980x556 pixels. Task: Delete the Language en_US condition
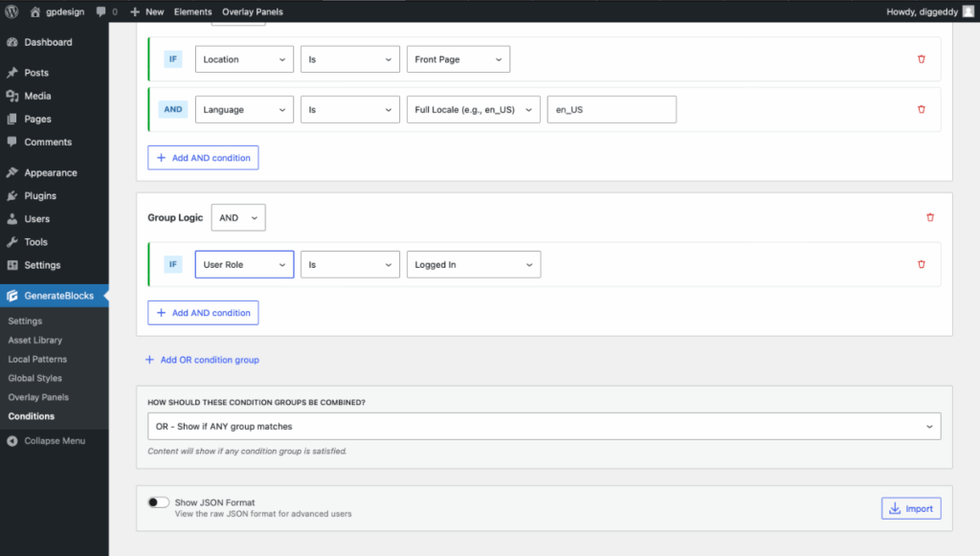point(922,109)
